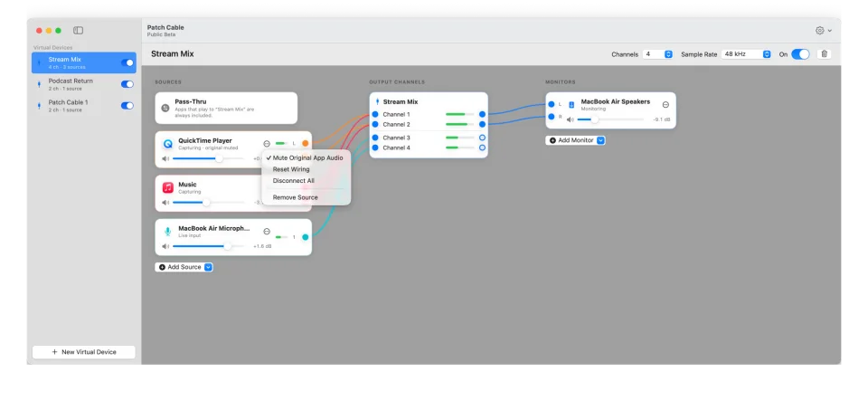Click New Virtual Device button

(x=83, y=352)
